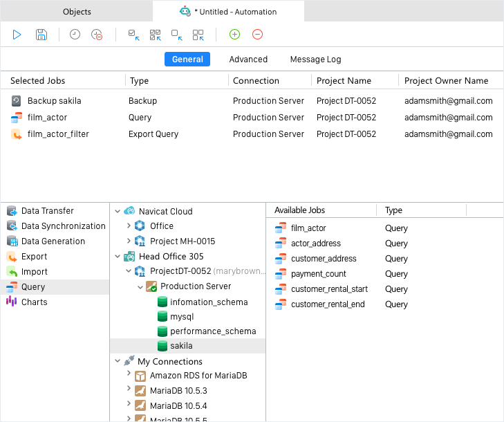
Task: Select the Charts job type
Action: [55, 302]
